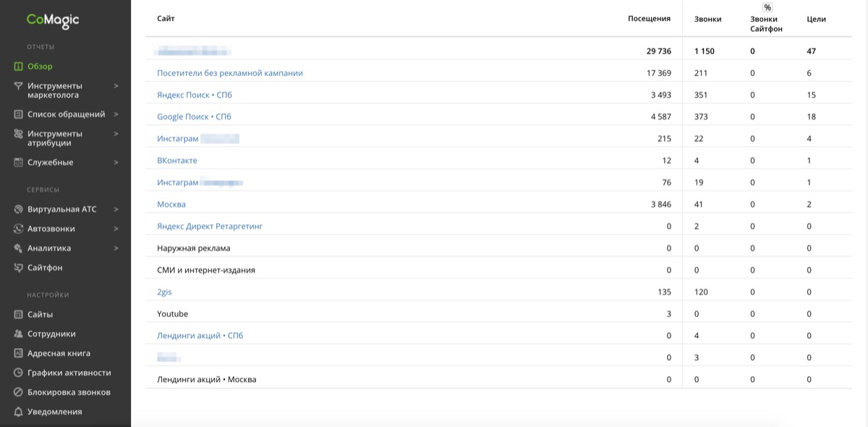The image size is (868, 427).
Task: Click goals value 18 in Google row
Action: pyautogui.click(x=812, y=117)
